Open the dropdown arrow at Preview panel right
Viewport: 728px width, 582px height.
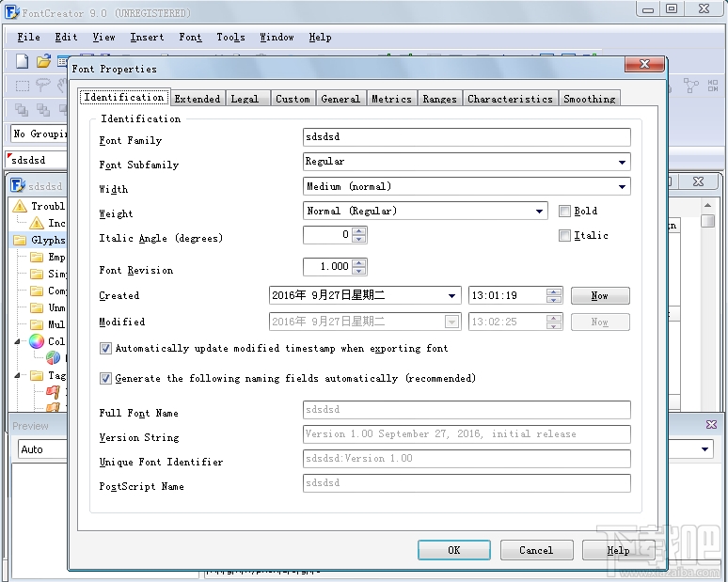tap(704, 449)
